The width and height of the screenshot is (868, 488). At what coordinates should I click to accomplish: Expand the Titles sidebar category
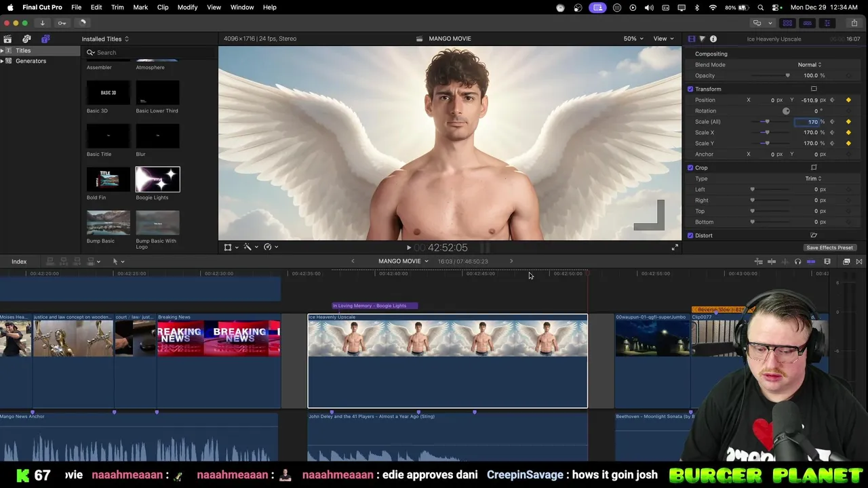coord(2,51)
